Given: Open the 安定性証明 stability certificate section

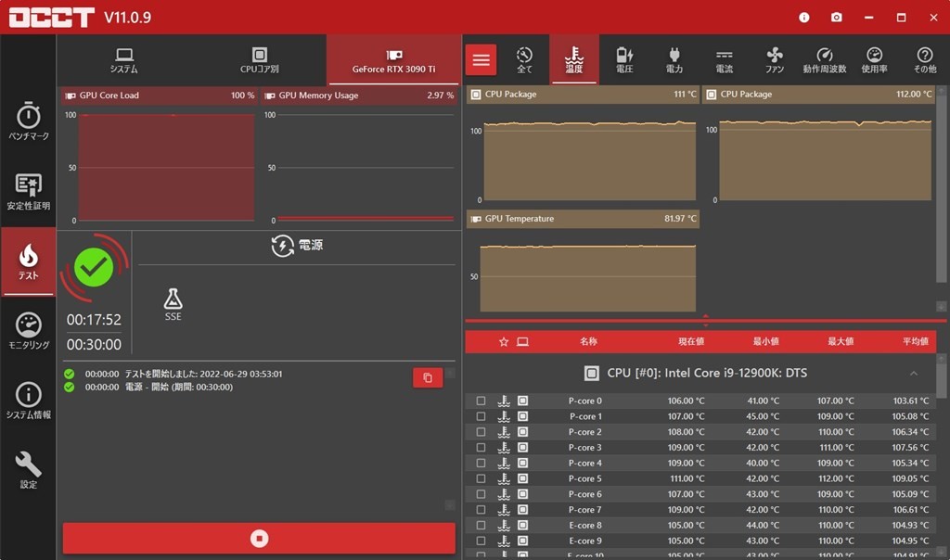Looking at the screenshot, I should click(x=29, y=191).
